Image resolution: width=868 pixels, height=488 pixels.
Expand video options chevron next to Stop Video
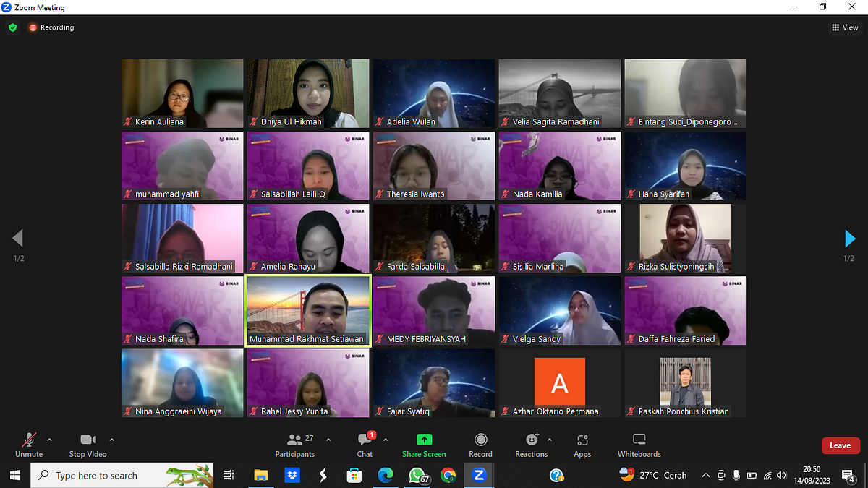111,440
